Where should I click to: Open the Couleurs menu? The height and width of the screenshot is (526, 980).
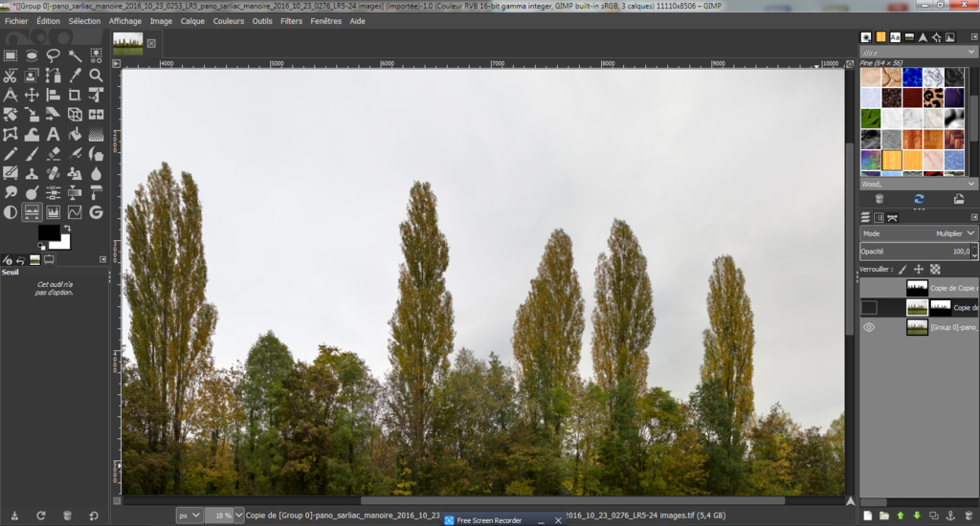tap(228, 21)
